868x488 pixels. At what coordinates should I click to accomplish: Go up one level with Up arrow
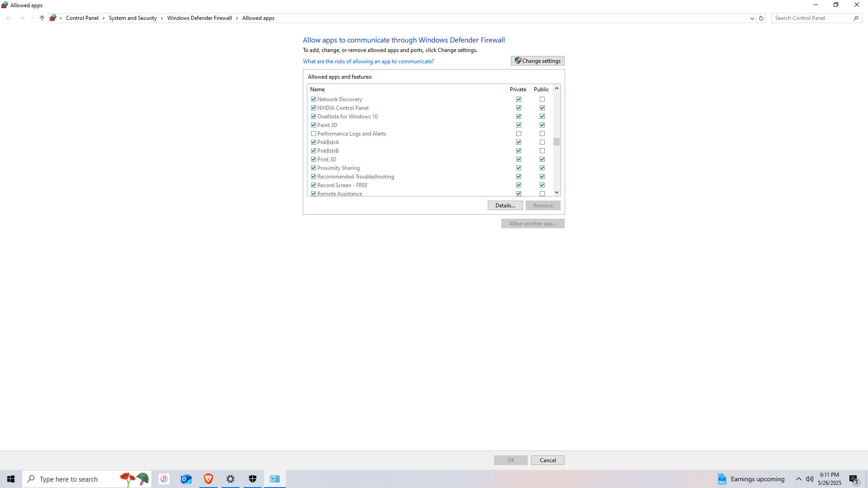(42, 18)
